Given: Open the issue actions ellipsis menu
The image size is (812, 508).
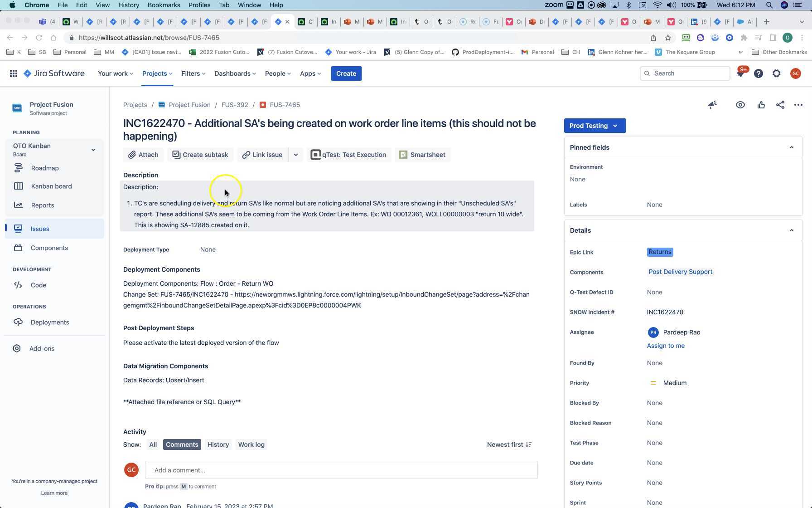Looking at the screenshot, I should click(798, 105).
